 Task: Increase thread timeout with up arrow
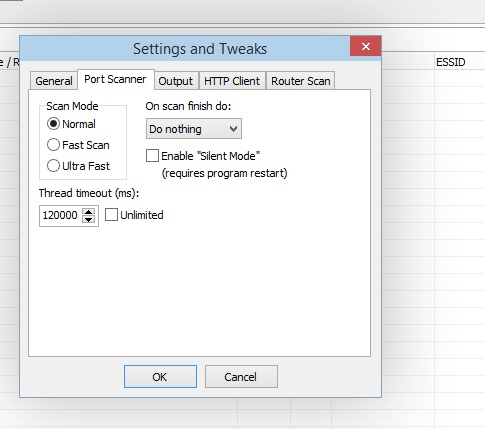89,212
